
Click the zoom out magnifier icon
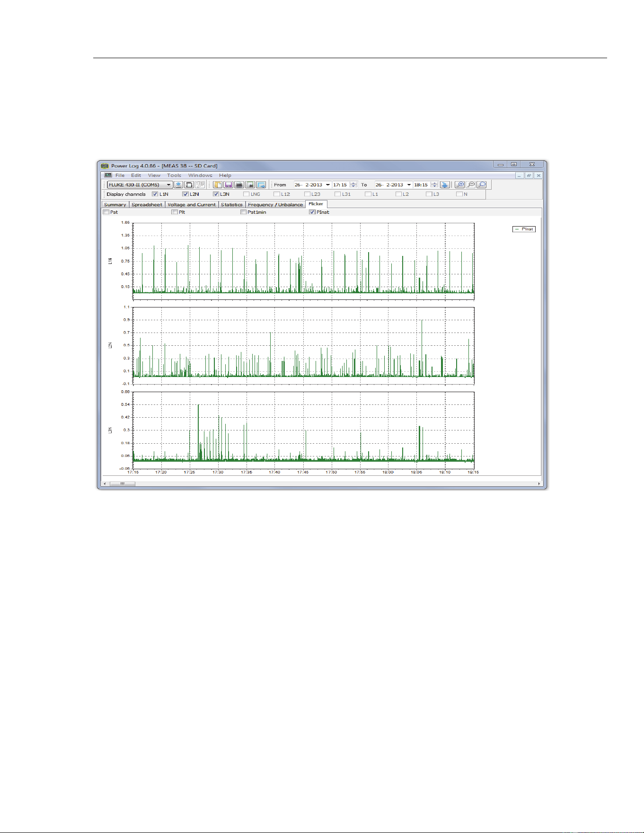(470, 185)
